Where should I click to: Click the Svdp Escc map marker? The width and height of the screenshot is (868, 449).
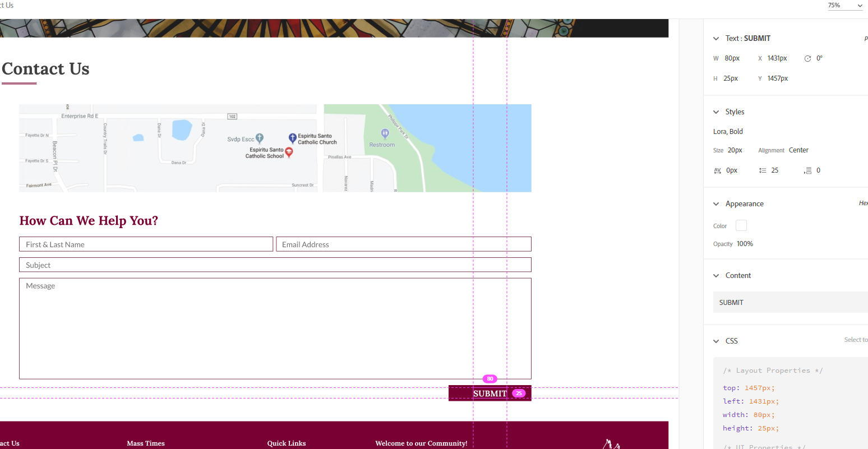pyautogui.click(x=260, y=138)
